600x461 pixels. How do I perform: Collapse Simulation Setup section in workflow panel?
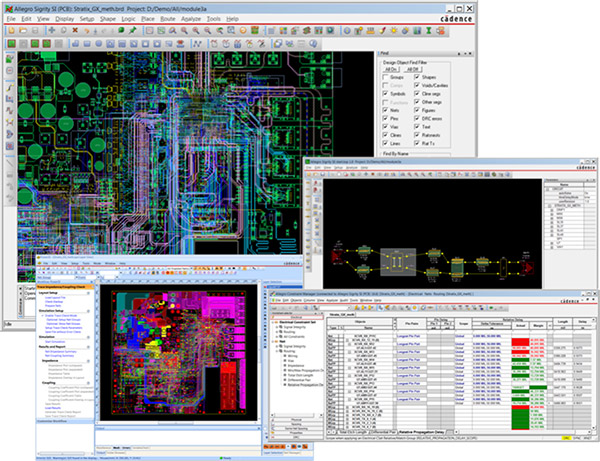click(x=89, y=311)
